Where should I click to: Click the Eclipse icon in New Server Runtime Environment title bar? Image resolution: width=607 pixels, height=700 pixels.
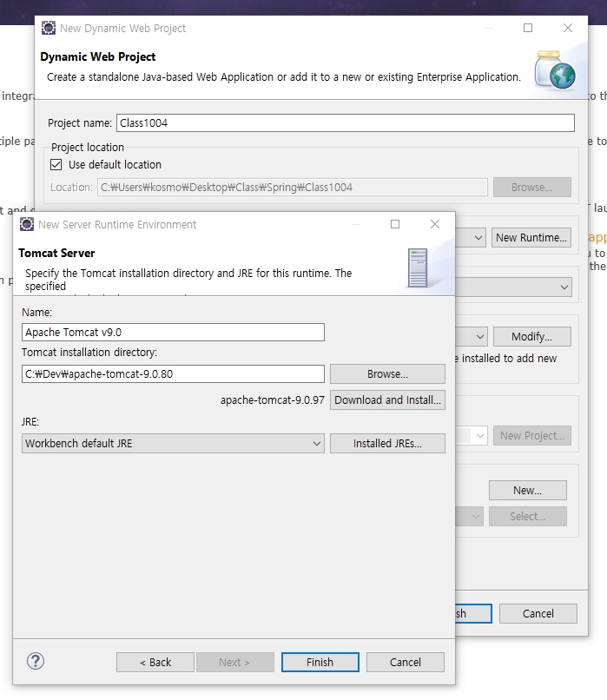27,224
